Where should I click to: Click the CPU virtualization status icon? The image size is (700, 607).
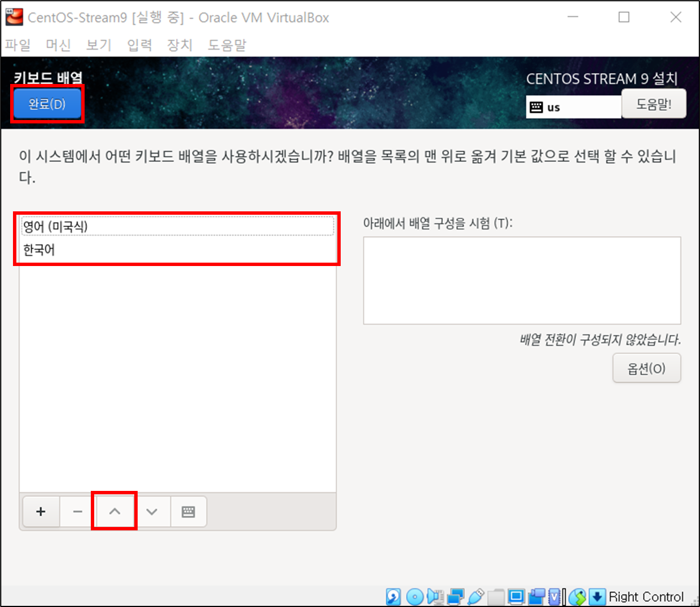click(x=554, y=596)
